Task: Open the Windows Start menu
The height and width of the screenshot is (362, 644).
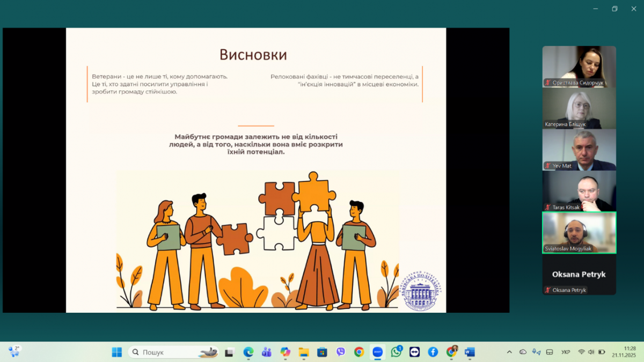Action: click(x=118, y=352)
